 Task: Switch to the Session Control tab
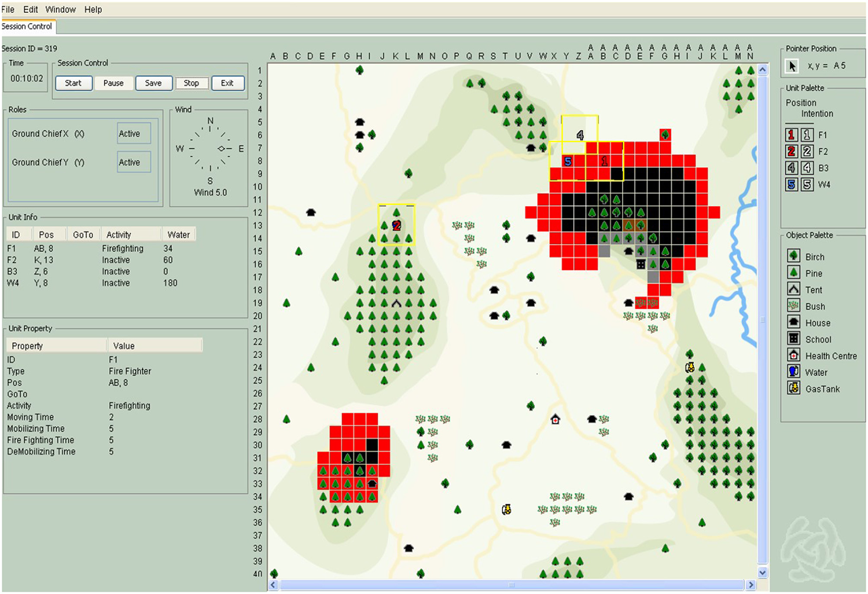click(27, 26)
